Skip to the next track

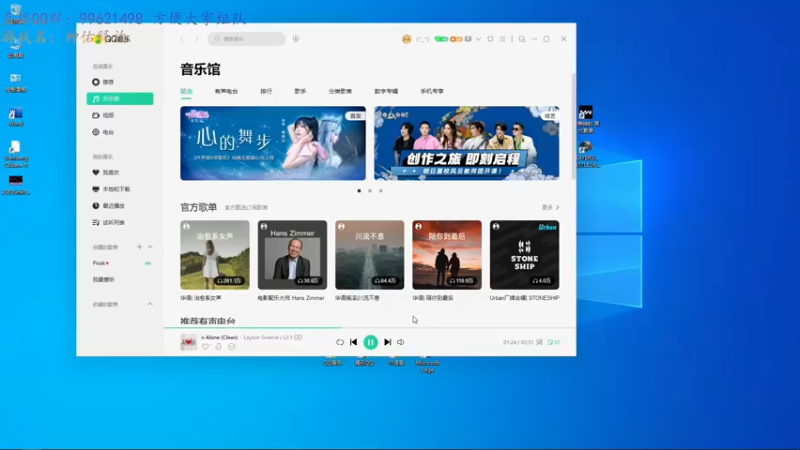pos(388,342)
